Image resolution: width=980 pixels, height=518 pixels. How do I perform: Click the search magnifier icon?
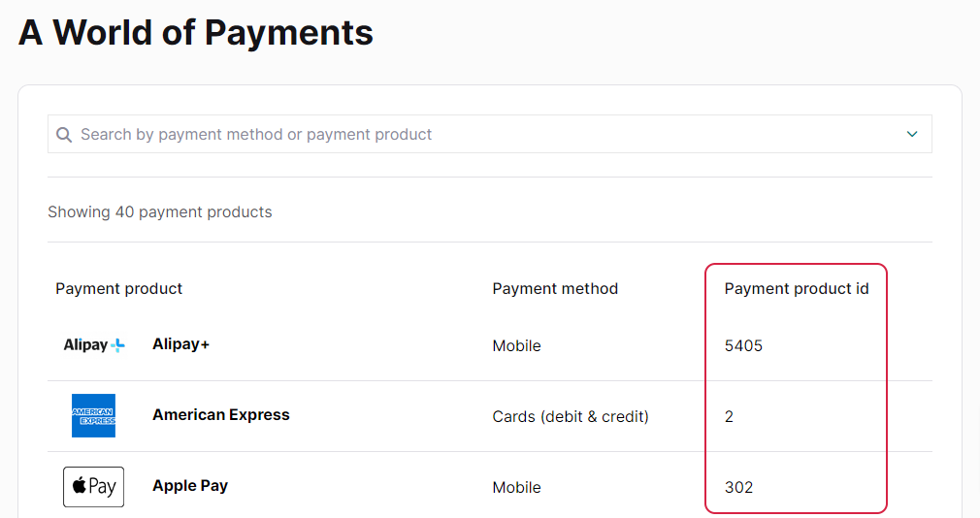click(64, 134)
